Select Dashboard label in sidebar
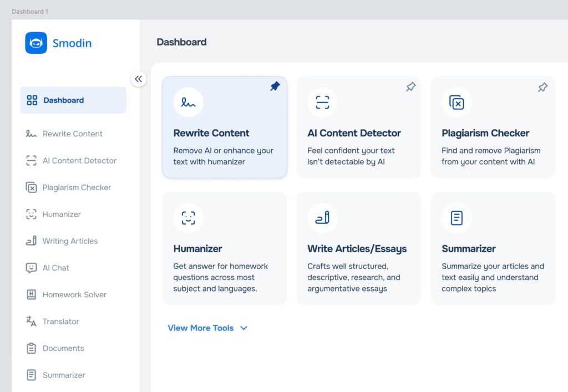 [x=63, y=100]
